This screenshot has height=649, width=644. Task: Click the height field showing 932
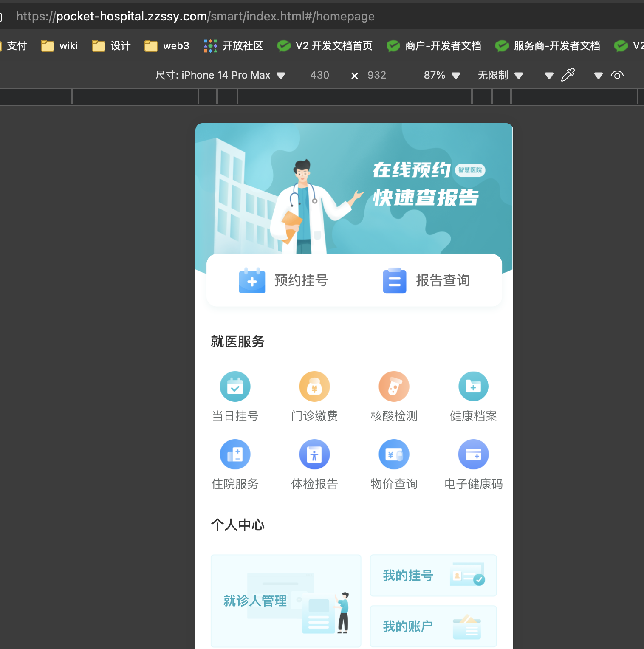pos(377,75)
